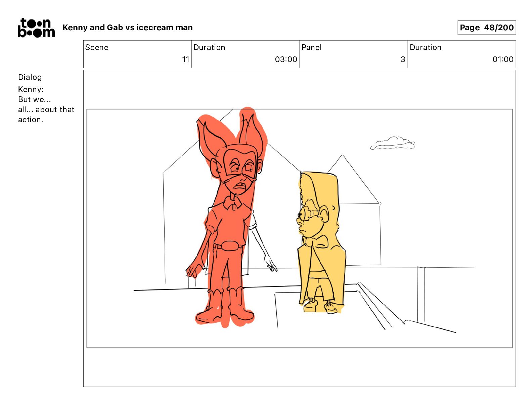Screen dimensions: 532x411
Task: Click the scene duration value '03:00'
Action: [x=286, y=59]
